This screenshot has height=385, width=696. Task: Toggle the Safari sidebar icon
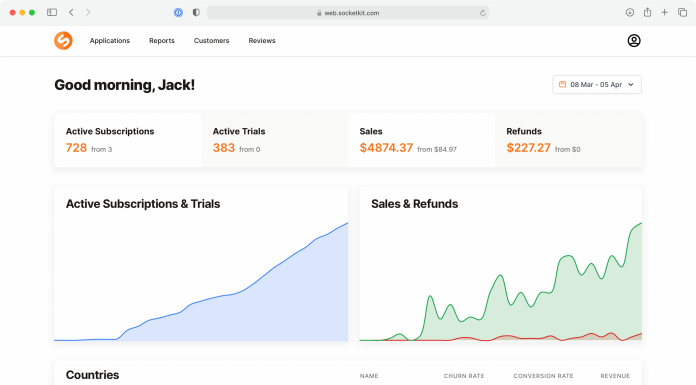click(x=52, y=12)
